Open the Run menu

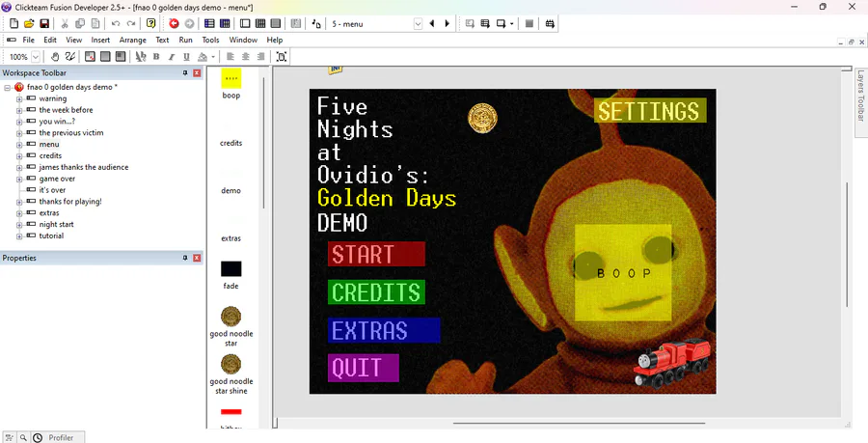[185, 40]
